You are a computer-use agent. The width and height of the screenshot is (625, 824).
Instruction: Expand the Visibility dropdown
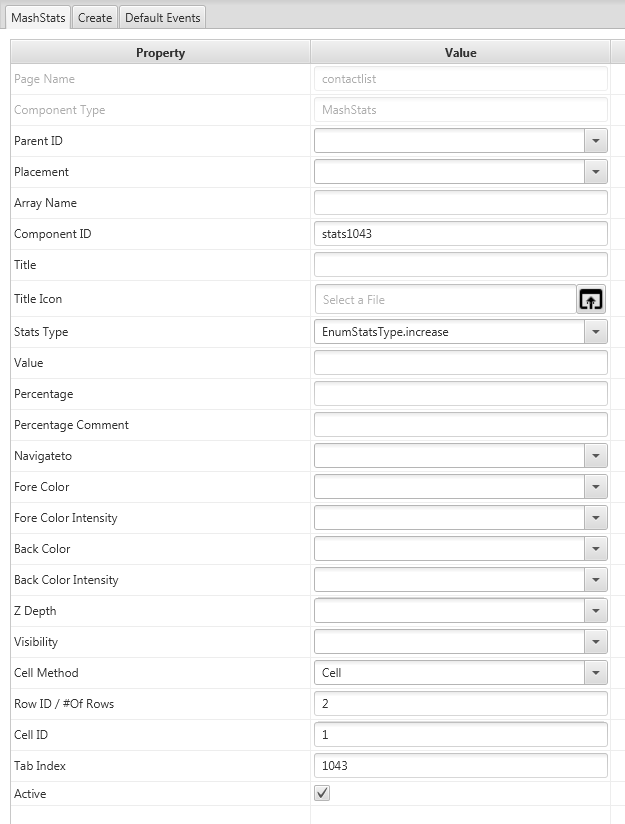point(596,642)
